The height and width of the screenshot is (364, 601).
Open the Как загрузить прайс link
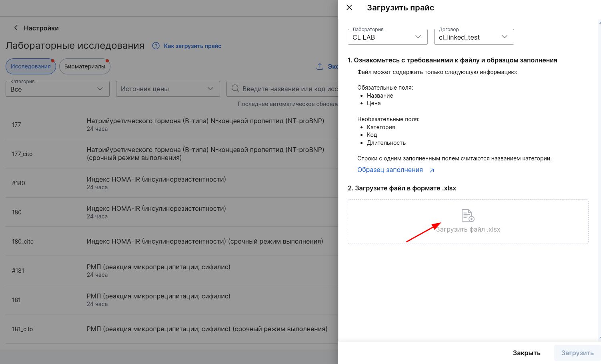192,46
